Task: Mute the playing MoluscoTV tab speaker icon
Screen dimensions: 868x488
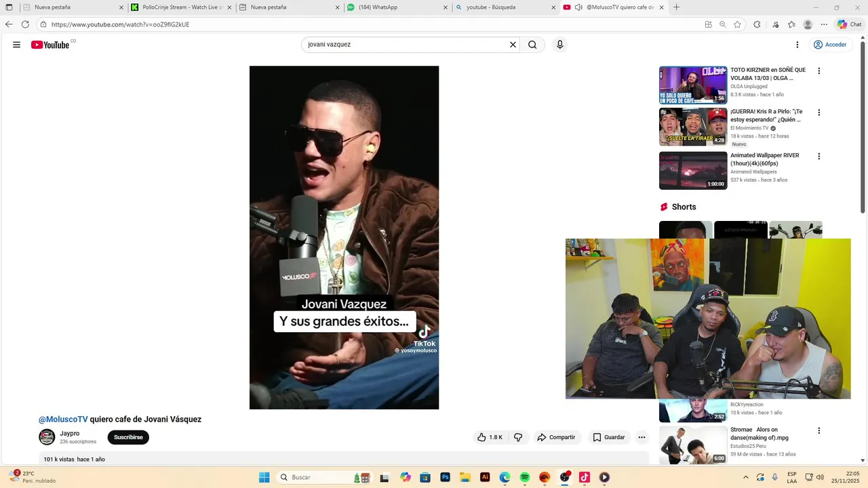Action: coord(578,7)
